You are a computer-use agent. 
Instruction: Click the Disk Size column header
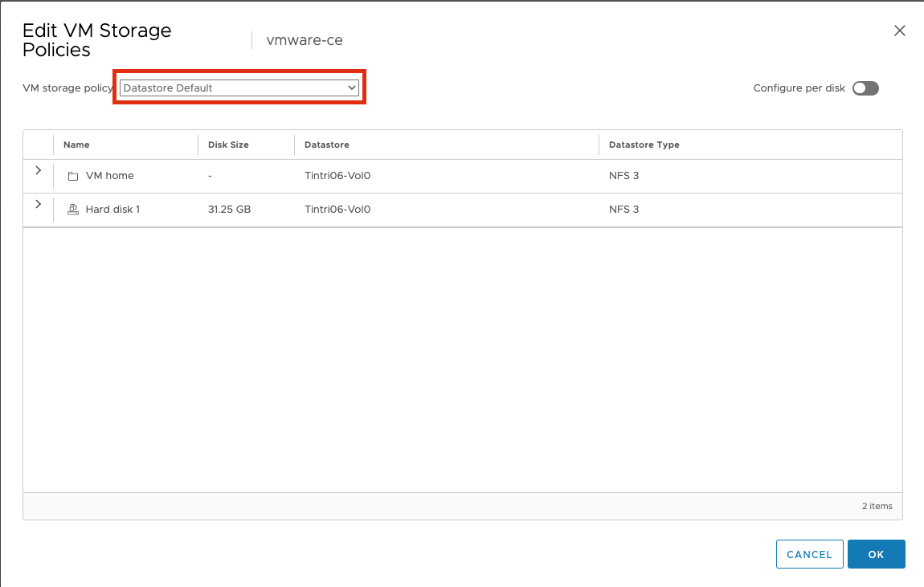pyautogui.click(x=227, y=145)
